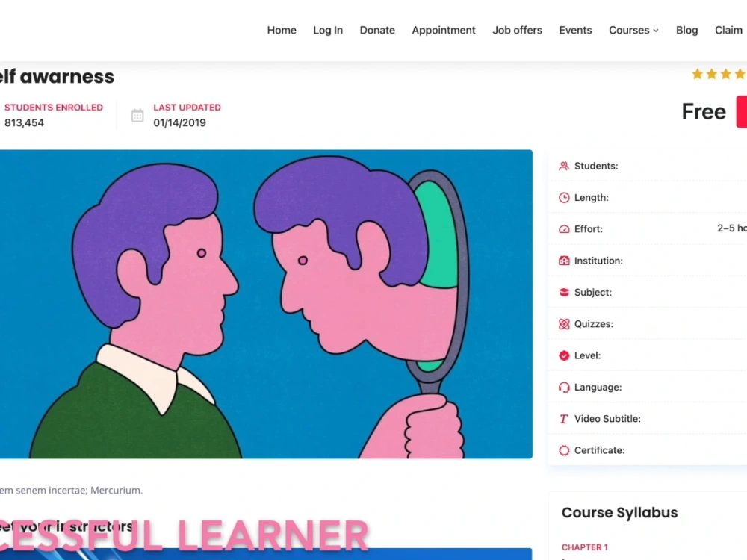This screenshot has height=560, width=747.
Task: Click the badge icon next to Level
Action: click(x=564, y=355)
